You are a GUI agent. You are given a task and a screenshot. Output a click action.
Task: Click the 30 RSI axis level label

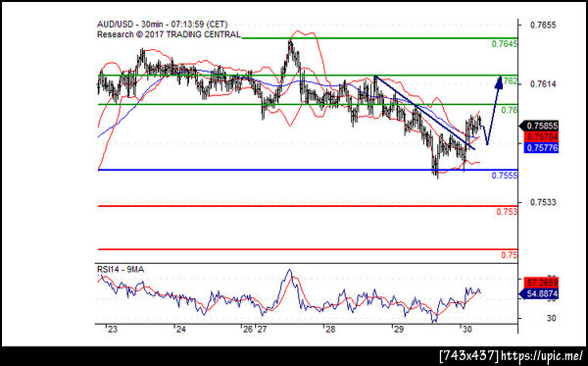(x=551, y=318)
